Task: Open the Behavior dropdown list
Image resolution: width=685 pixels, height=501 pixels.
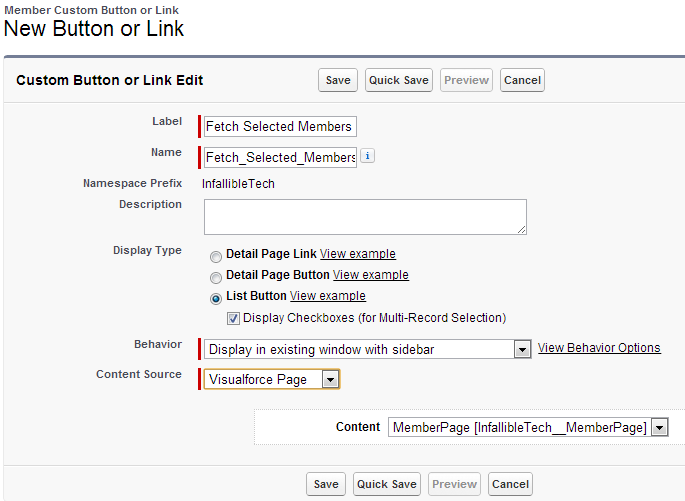Action: pyautogui.click(x=521, y=349)
